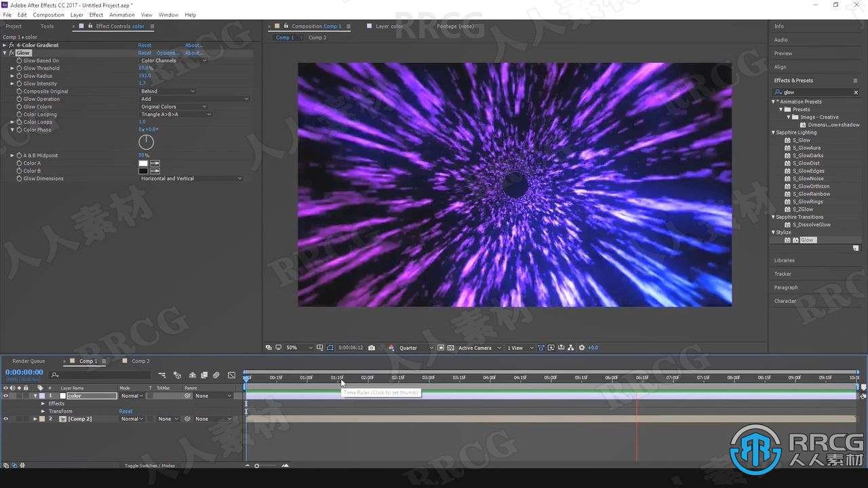
Task: Open the Show Channel color management button
Action: point(391,348)
